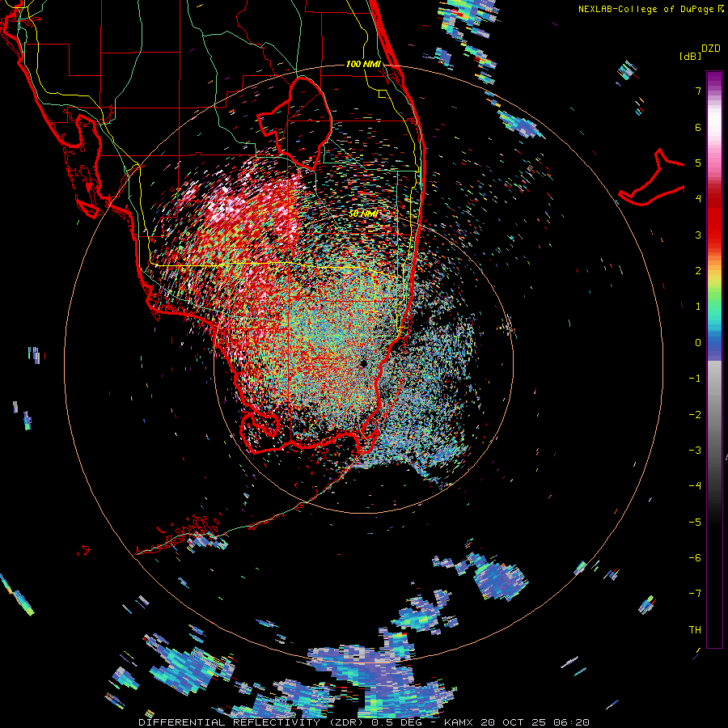728x728 pixels.
Task: Click the -5 tick label on the color scale
Action: (695, 523)
